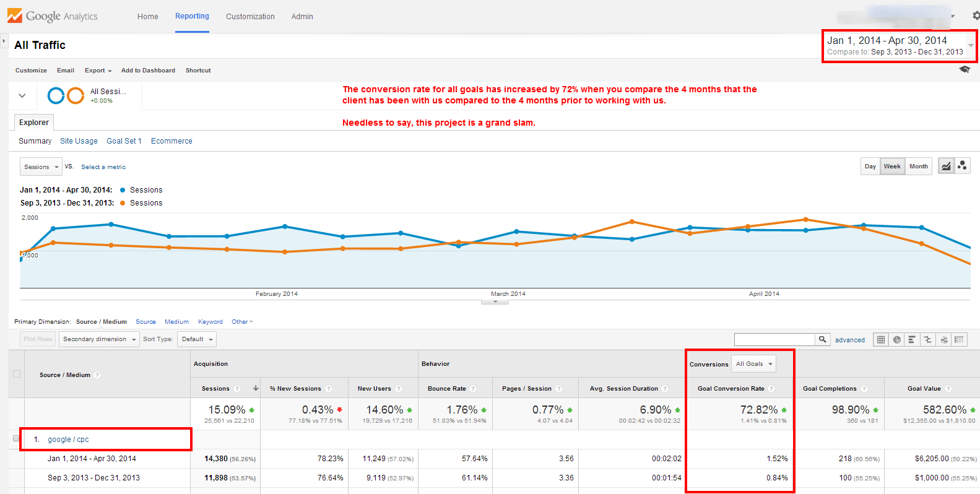Select the term cloud view icon
The width and height of the screenshot is (980, 494).
pos(943,339)
